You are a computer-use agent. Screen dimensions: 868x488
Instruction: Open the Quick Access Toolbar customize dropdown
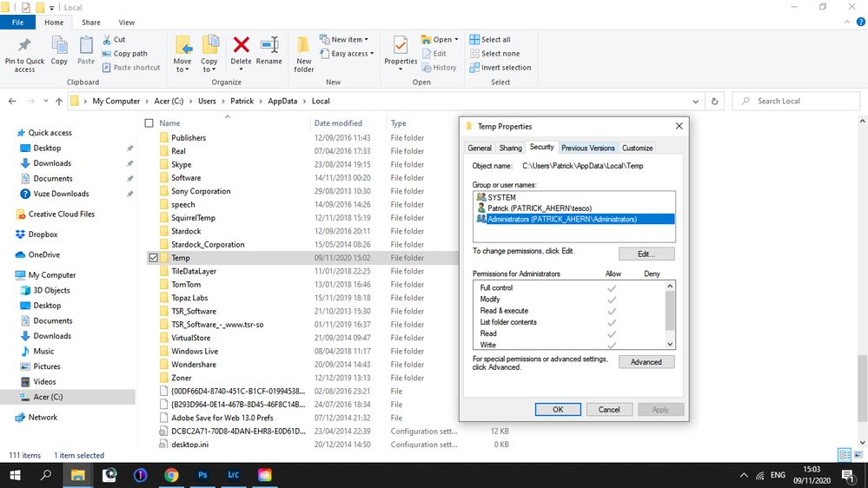click(51, 8)
